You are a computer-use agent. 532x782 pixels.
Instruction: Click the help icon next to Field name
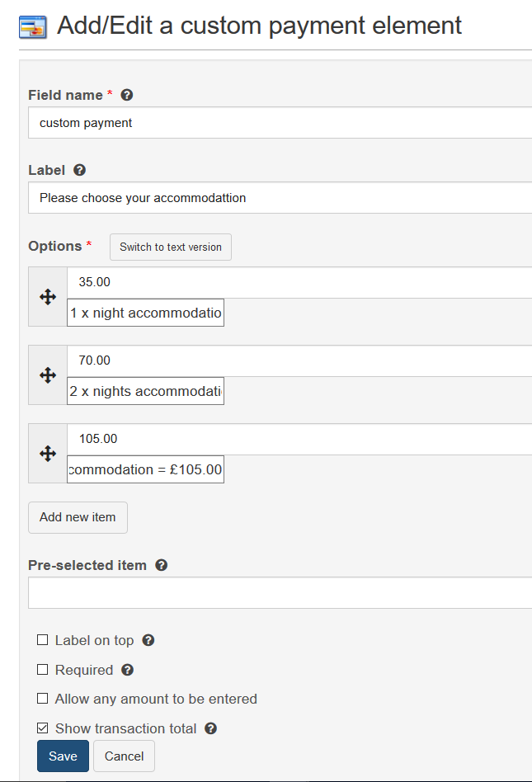(x=127, y=95)
